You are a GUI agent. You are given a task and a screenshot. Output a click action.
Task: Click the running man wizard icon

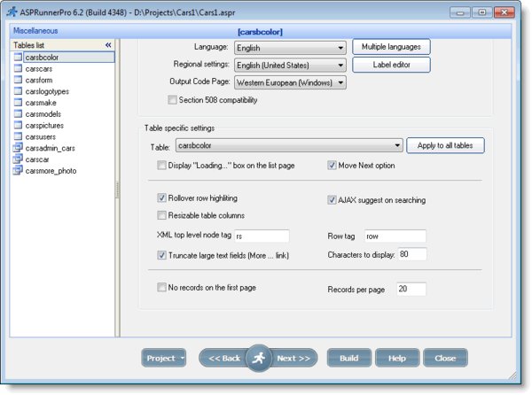[x=259, y=358]
